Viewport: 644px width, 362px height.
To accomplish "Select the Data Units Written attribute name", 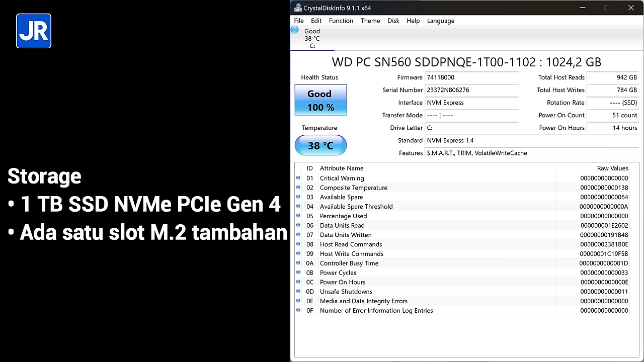I will (x=346, y=235).
